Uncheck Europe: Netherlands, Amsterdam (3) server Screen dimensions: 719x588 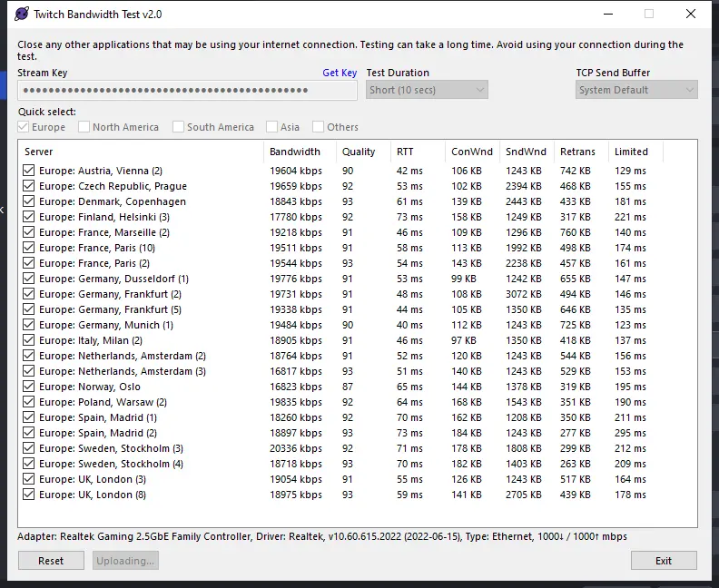(x=28, y=371)
